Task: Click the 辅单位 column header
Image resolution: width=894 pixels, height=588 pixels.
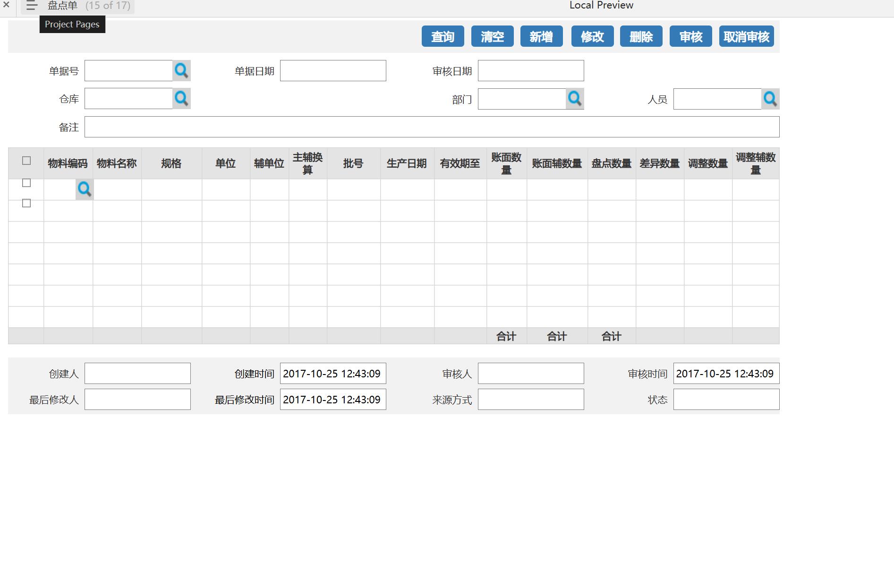Action: coord(269,163)
